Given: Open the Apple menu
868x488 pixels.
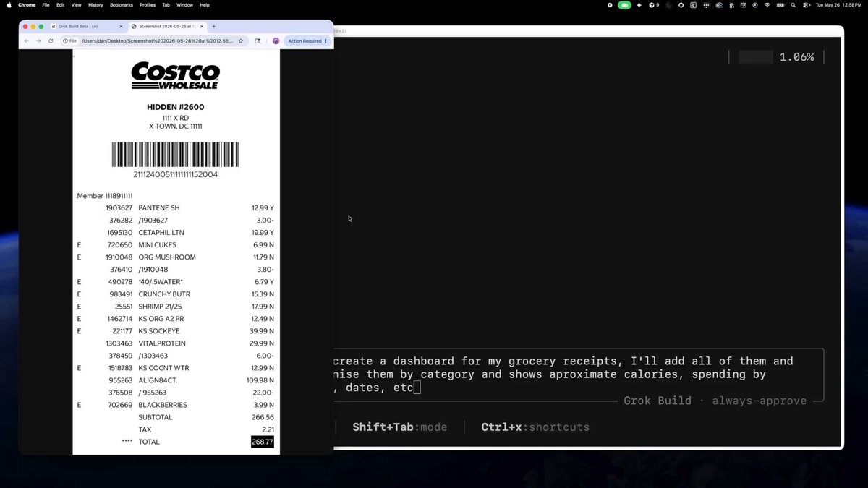Looking at the screenshot, I should coord(9,4).
